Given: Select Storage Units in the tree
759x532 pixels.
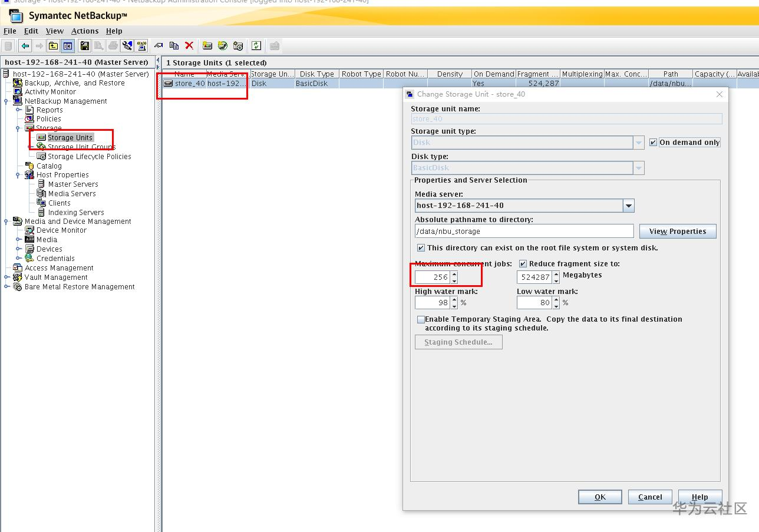Looking at the screenshot, I should [x=70, y=138].
